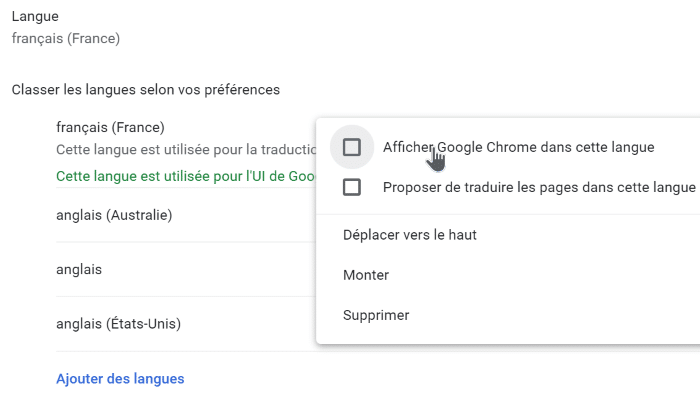Viewport: 700px width, 420px height.
Task: Click the grey "utilisée pour la traduction" description
Action: click(x=185, y=149)
